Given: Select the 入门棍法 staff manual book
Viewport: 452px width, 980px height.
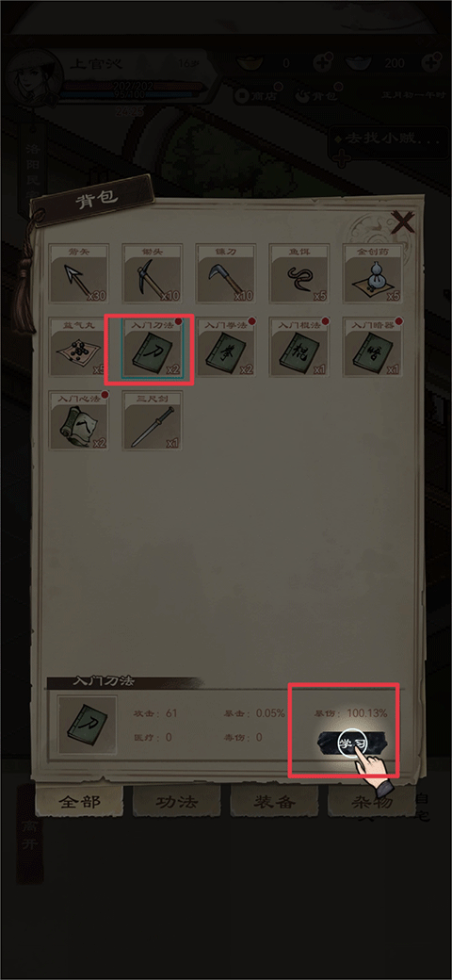Looking at the screenshot, I should (x=299, y=347).
